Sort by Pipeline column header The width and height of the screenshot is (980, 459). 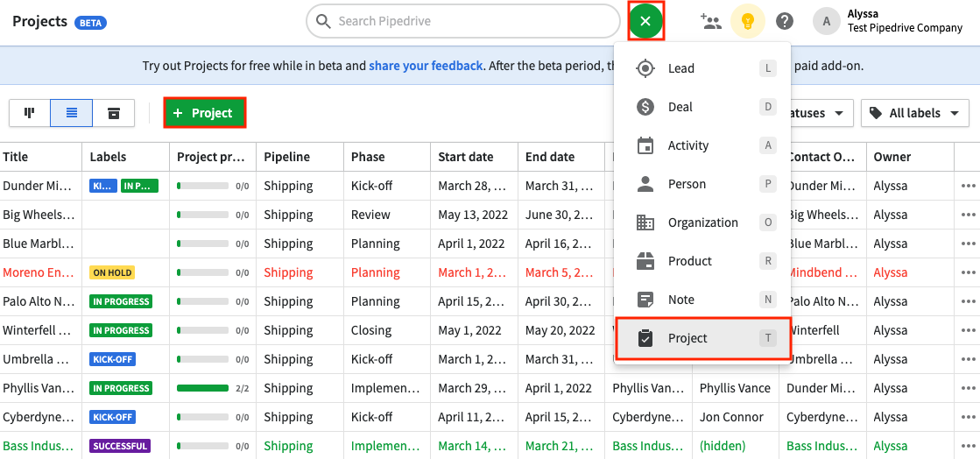[x=300, y=157]
